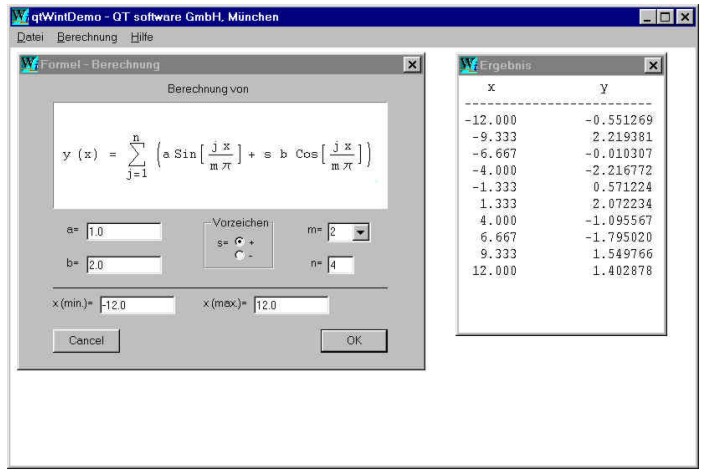Close the Ergebnis results window
The image size is (709, 472).
tap(653, 65)
